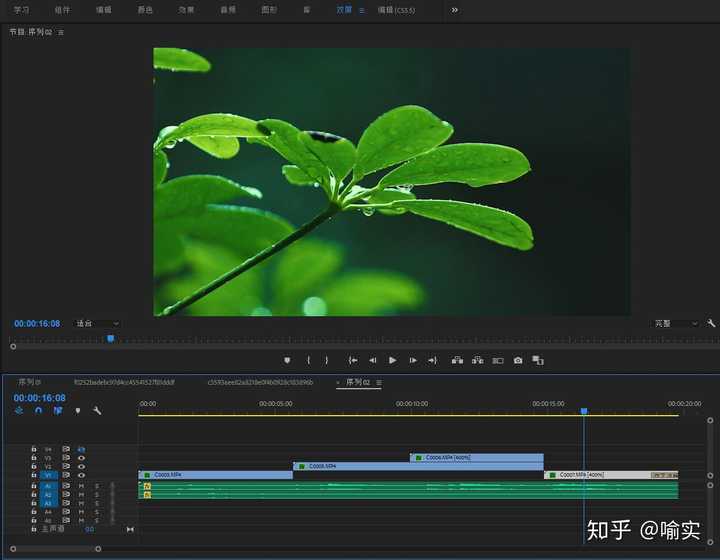Screen dimensions: 720x560
Task: Lock the V4 track
Action: coord(34,449)
